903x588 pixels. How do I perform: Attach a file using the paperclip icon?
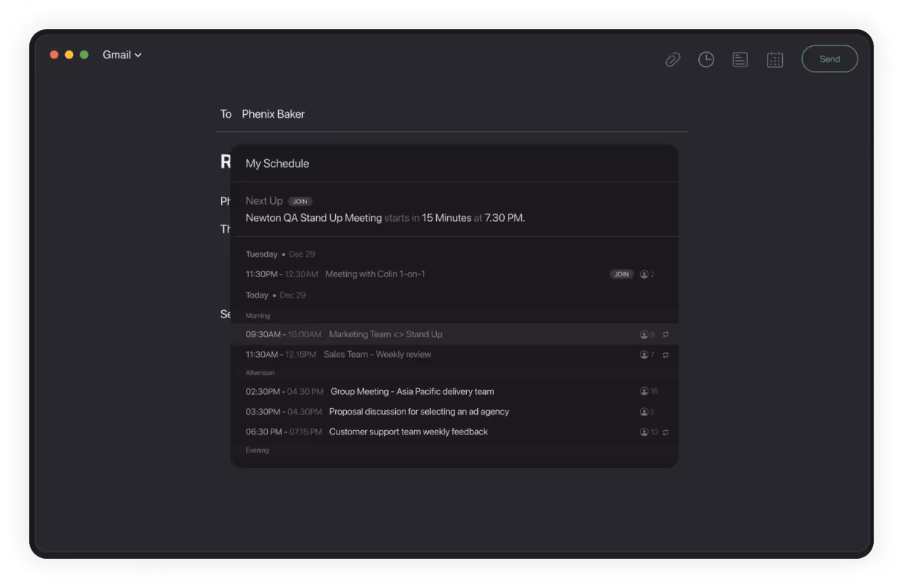click(x=672, y=59)
